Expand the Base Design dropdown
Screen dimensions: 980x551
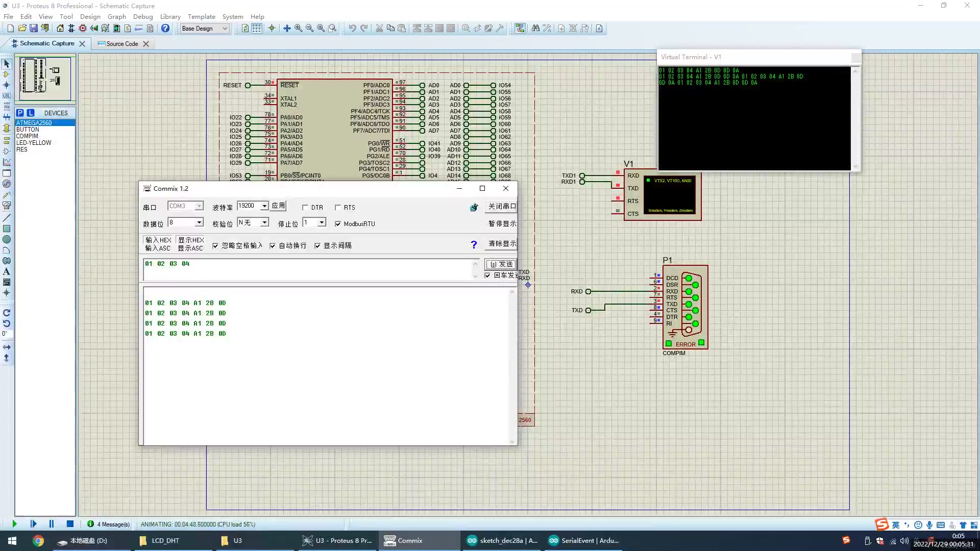pos(225,29)
